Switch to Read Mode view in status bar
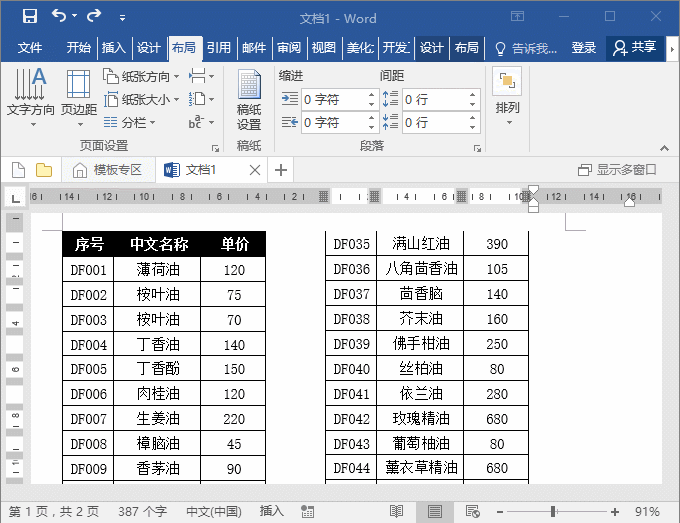 pos(397,511)
